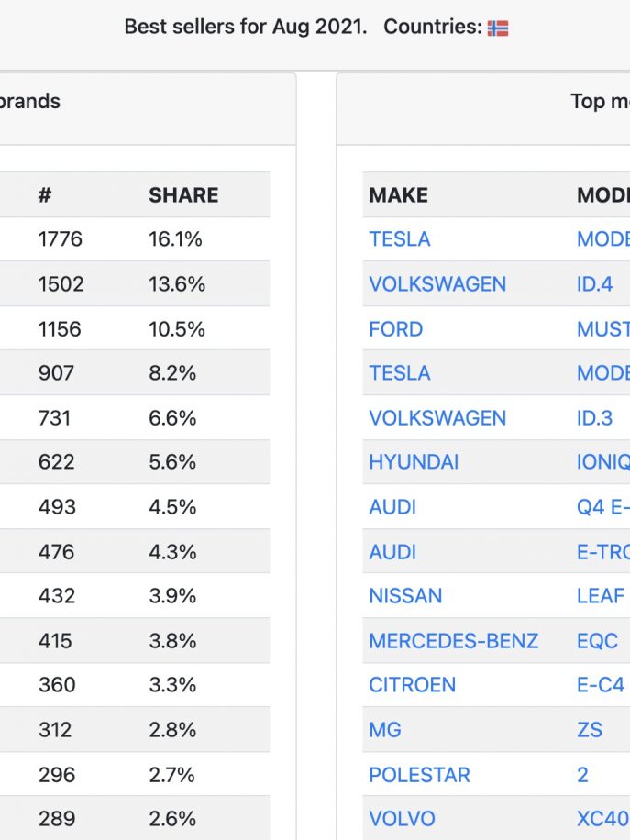Open the VOLVO make link
The height and width of the screenshot is (840, 630).
[x=402, y=819]
